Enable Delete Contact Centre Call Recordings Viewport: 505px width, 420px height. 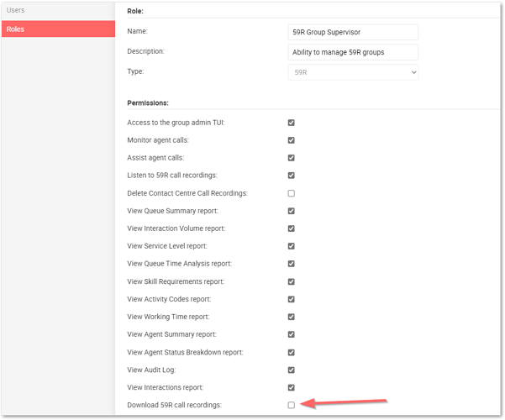click(x=292, y=193)
